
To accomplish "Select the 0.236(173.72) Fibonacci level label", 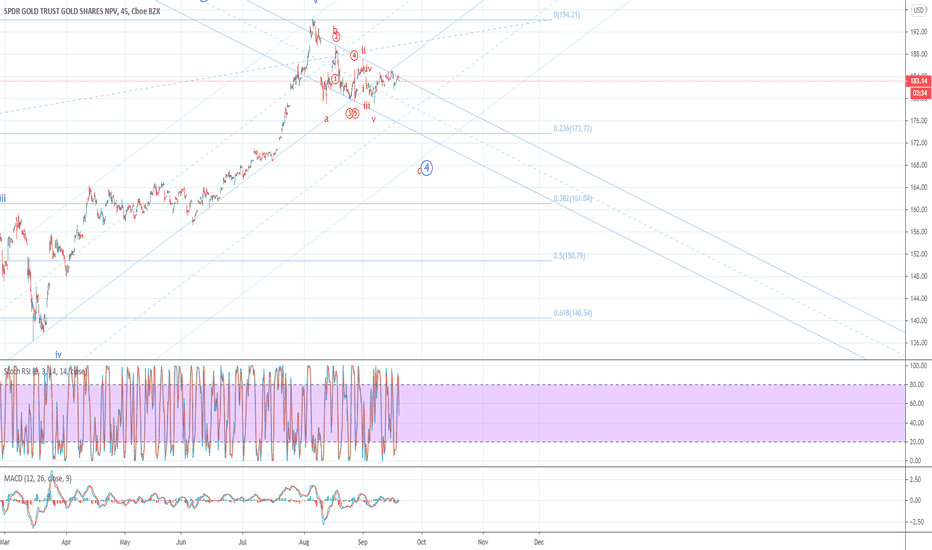I will [572, 128].
